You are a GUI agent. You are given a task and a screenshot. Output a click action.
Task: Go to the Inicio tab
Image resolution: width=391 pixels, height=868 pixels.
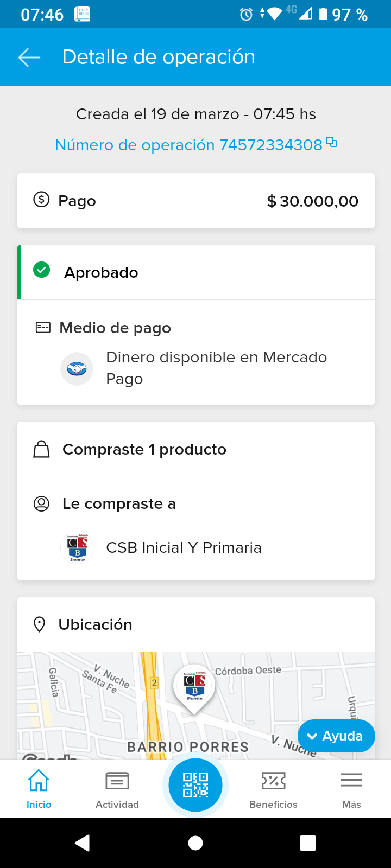tap(39, 789)
